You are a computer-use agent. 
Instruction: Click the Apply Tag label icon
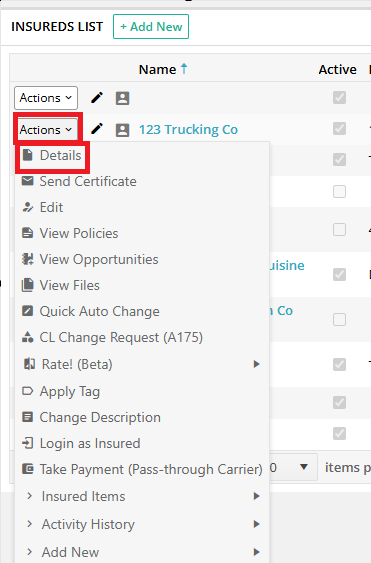click(28, 391)
